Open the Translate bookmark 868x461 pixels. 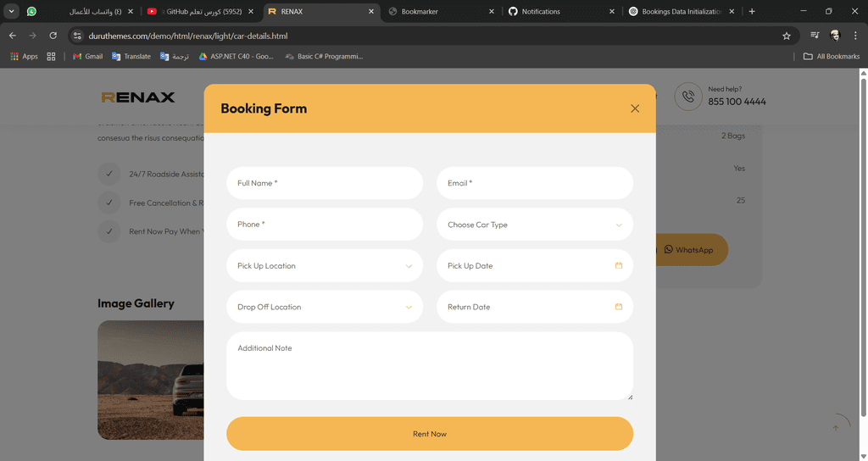(131, 57)
